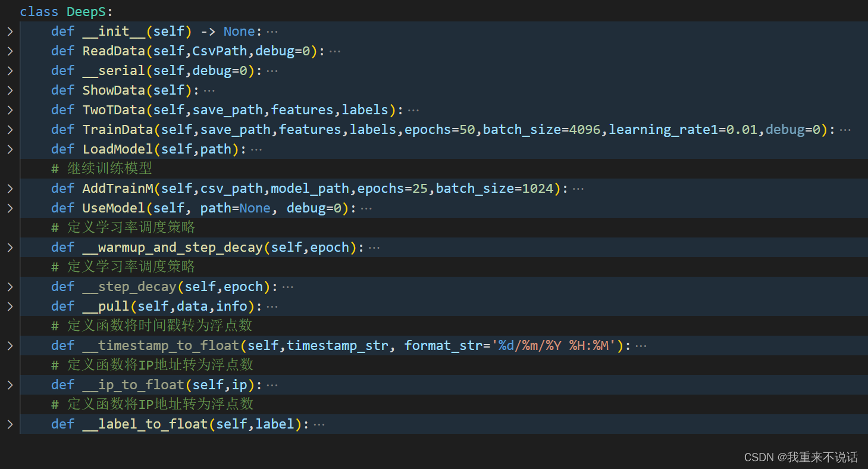The width and height of the screenshot is (868, 469).
Task: Click the __serial function name
Action: click(x=114, y=71)
